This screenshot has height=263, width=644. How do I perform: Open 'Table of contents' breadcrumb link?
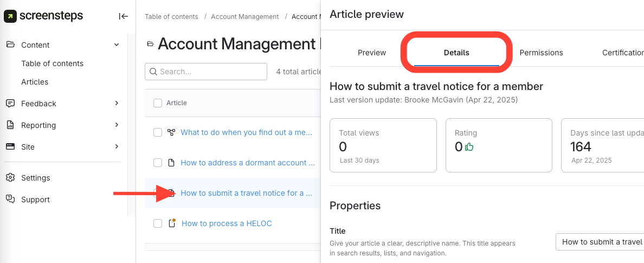pyautogui.click(x=171, y=17)
